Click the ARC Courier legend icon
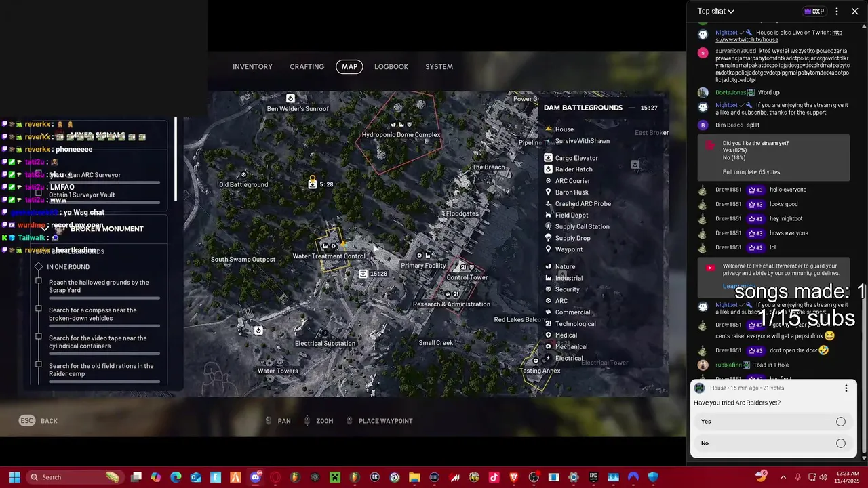This screenshot has height=488, width=868. pos(548,181)
